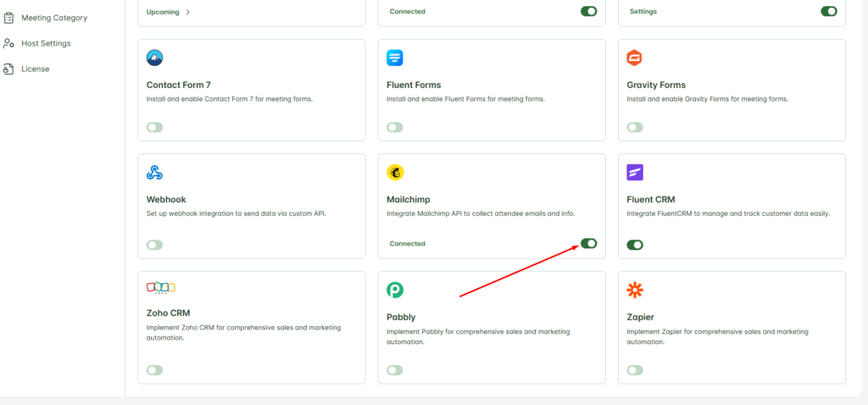Click the Fluent CRM purple icon
Screen dimensions: 868x405
(x=635, y=173)
